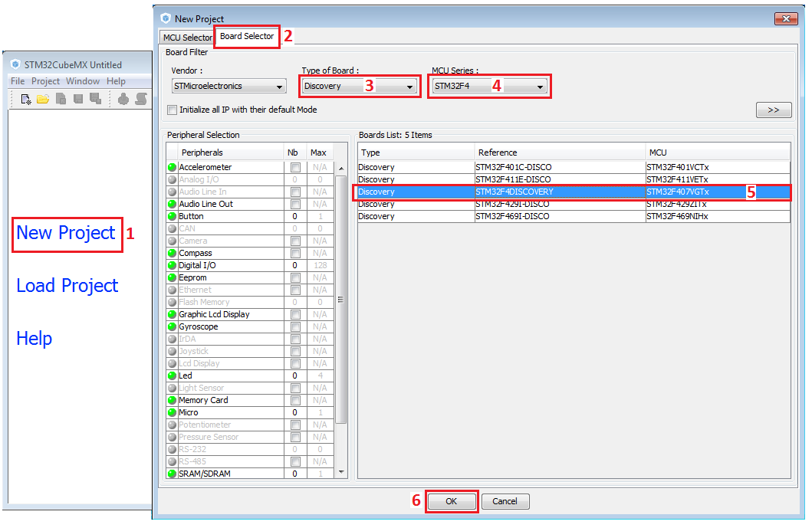Click green status dot beside Gyroscope
812x528 pixels.
click(172, 326)
